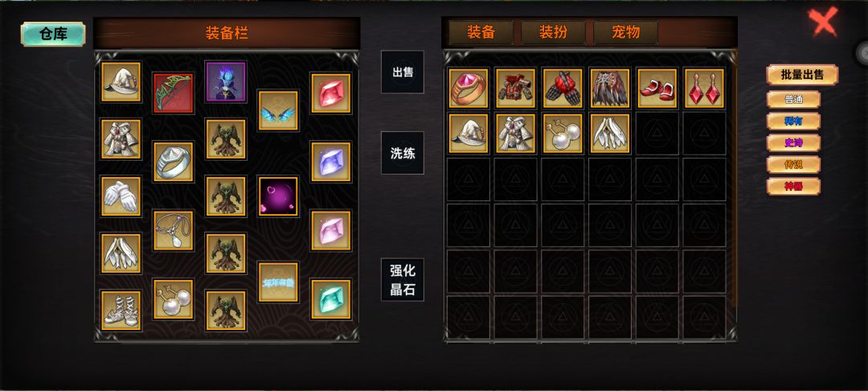Switch to the 装扮 tab
The image size is (868, 391).
coord(553,32)
